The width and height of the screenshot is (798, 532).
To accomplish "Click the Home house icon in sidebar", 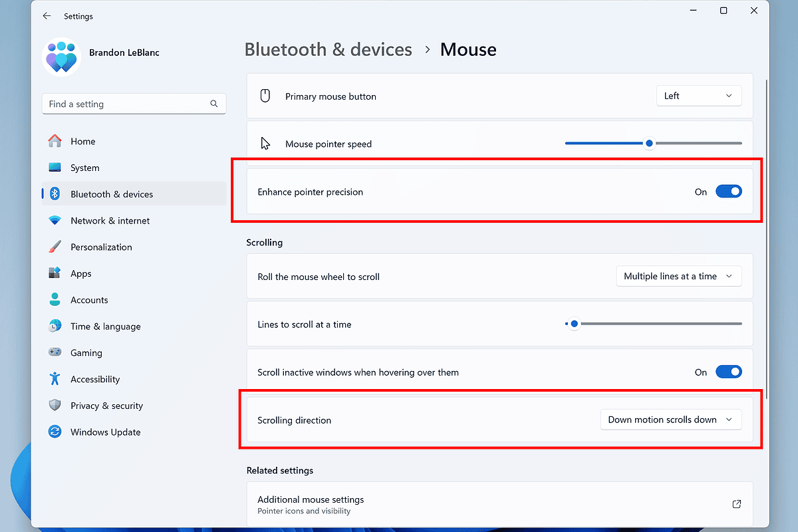I will point(55,141).
